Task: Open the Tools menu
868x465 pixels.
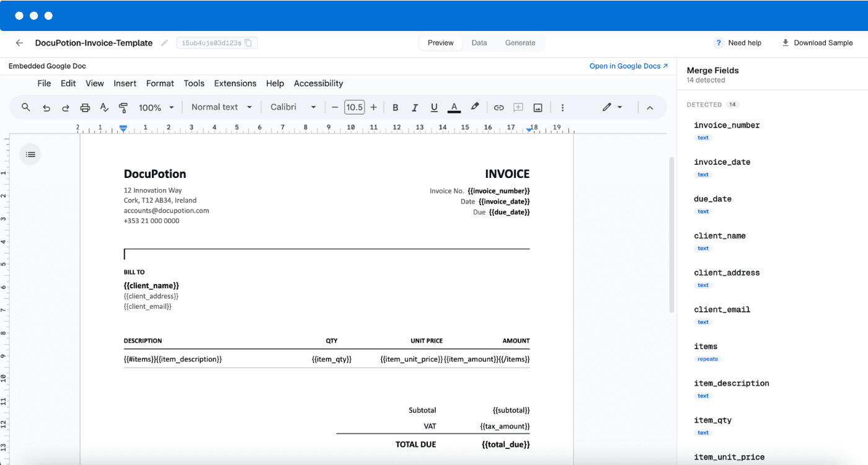Action: coord(194,83)
